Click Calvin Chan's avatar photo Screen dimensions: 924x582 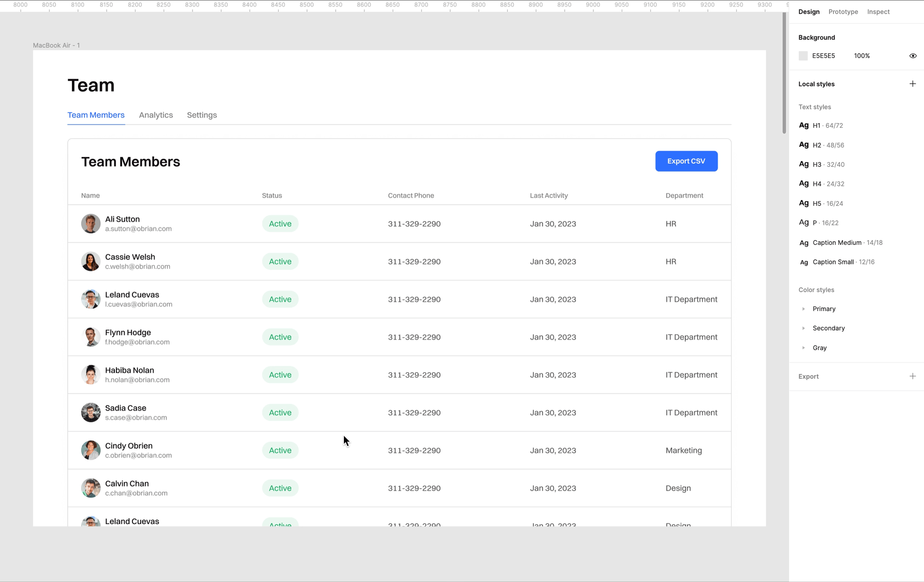pyautogui.click(x=91, y=488)
